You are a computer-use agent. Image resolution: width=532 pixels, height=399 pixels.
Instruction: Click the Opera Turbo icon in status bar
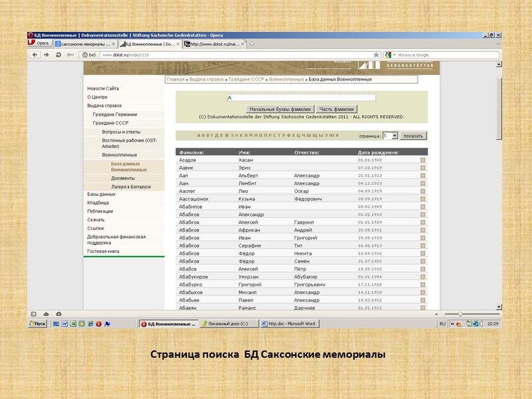(x=59, y=314)
